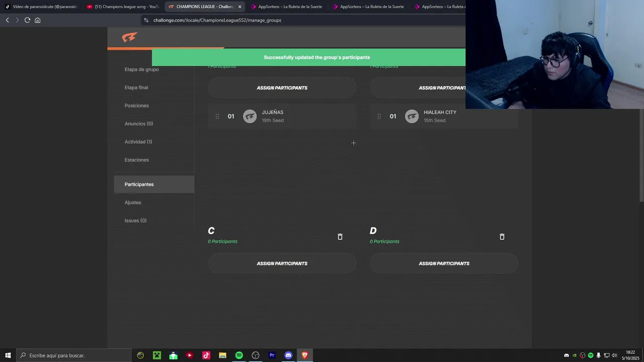Image resolution: width=644 pixels, height=362 pixels.
Task: Grab the drag handle of HIALEAH CITY
Action: click(379, 116)
